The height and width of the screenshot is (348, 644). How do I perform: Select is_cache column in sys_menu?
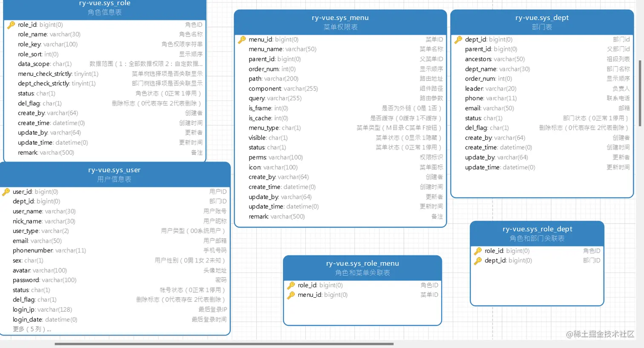[x=340, y=118]
